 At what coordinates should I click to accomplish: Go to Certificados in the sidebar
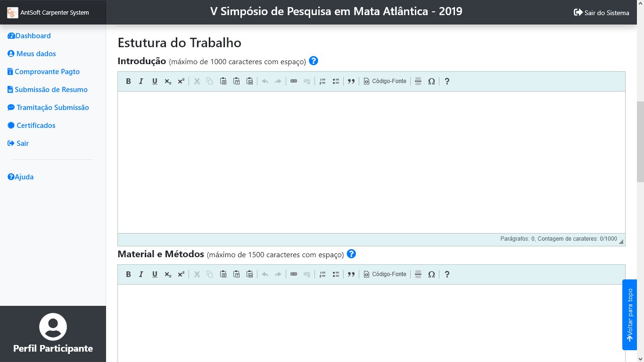click(x=36, y=126)
